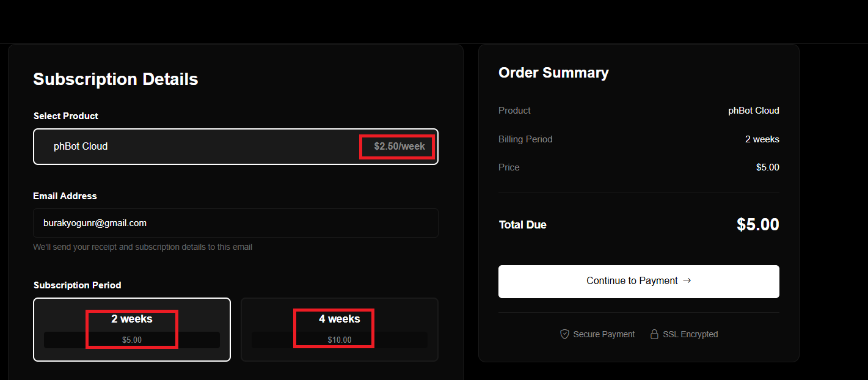The width and height of the screenshot is (868, 380).
Task: Click the Price row $5.00 value
Action: tap(767, 167)
